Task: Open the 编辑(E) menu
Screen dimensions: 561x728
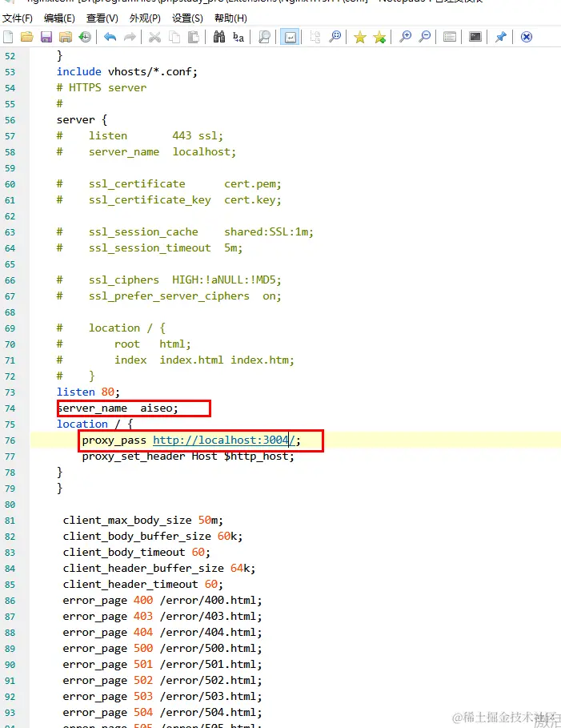Action: [59, 18]
